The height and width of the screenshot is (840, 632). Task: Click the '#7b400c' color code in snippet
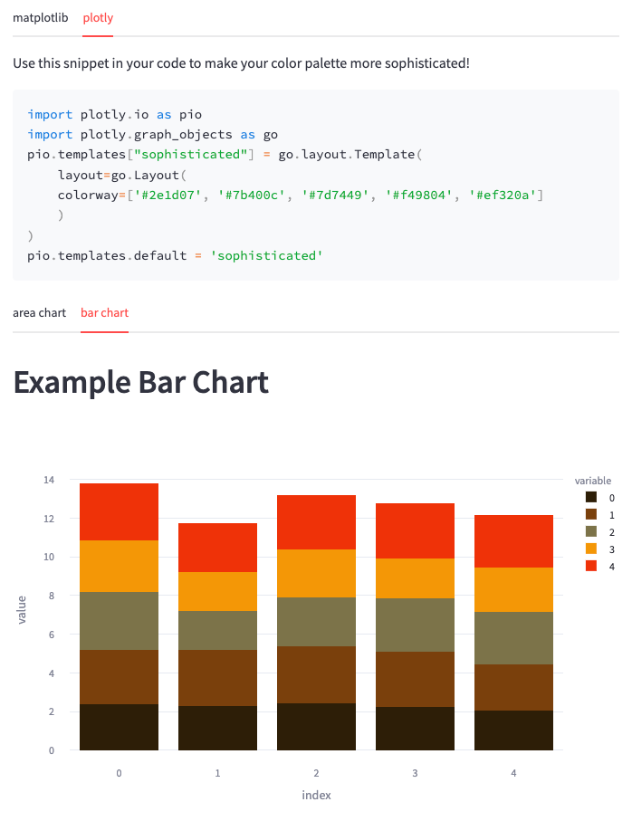[x=252, y=195]
